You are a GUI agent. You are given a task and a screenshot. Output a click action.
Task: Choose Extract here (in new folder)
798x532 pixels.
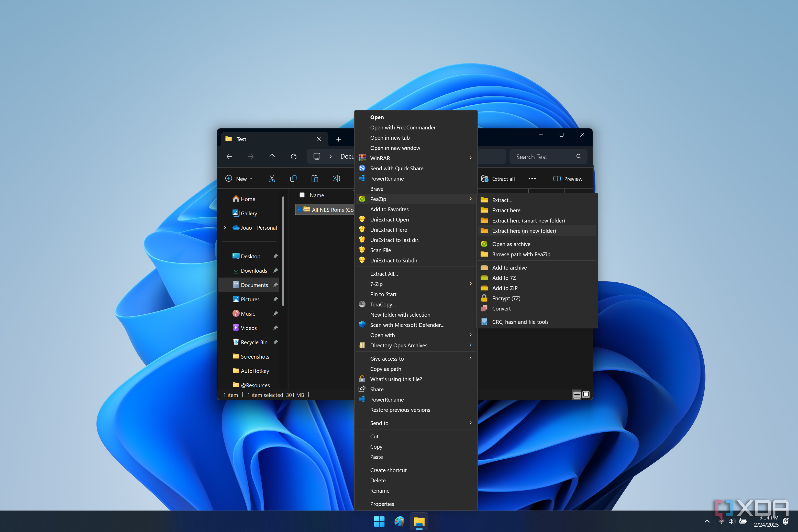click(x=524, y=231)
